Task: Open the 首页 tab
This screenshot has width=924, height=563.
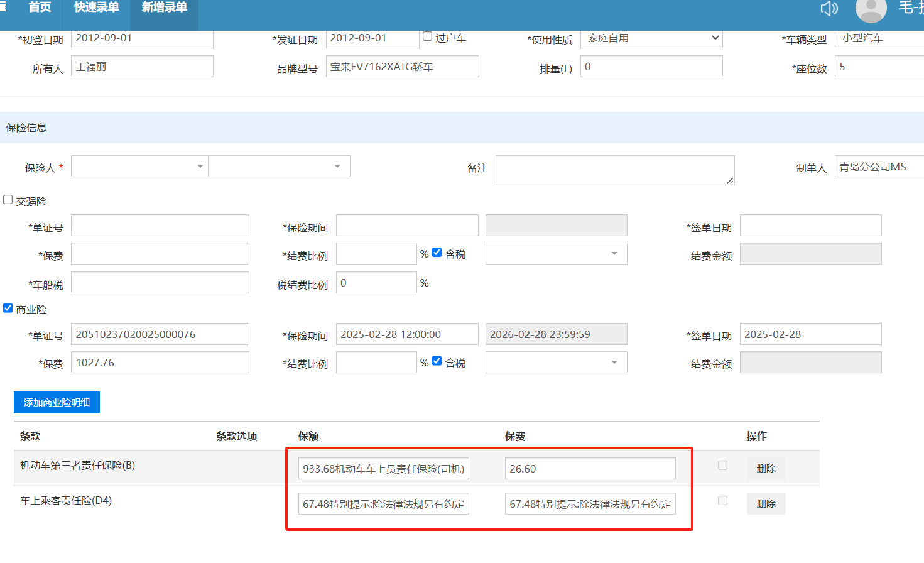Action: 40,8
